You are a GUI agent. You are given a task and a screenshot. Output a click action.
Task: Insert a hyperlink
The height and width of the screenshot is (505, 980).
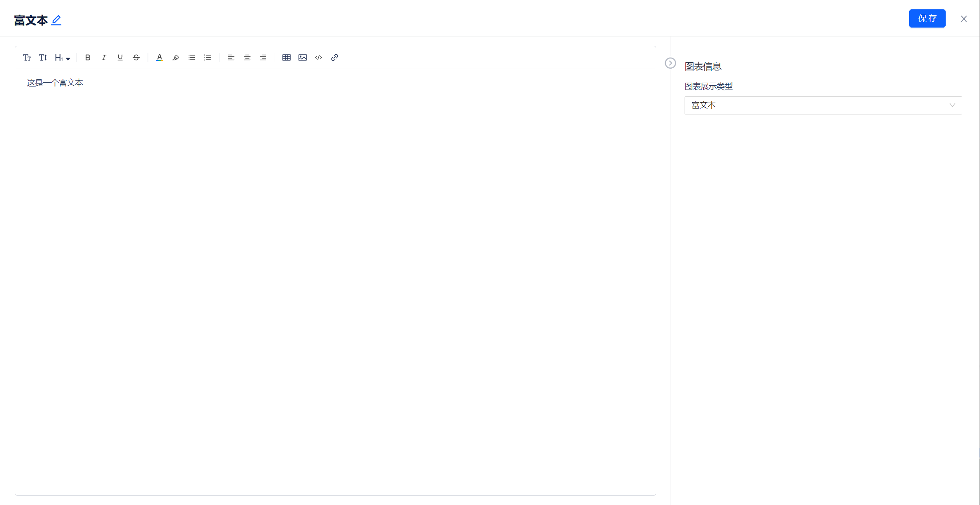tap(334, 58)
